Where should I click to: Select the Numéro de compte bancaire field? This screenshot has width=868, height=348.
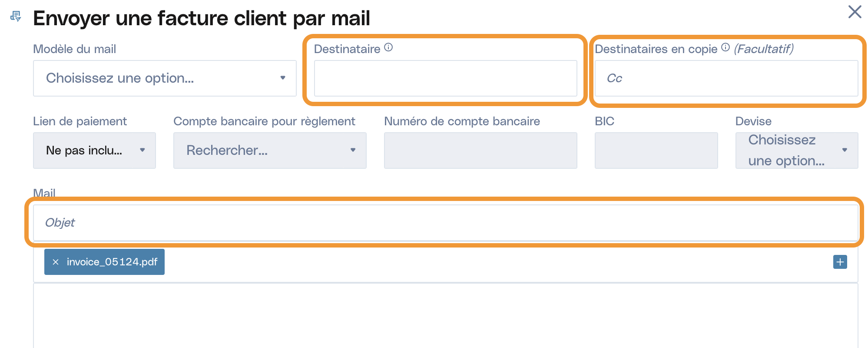click(480, 151)
